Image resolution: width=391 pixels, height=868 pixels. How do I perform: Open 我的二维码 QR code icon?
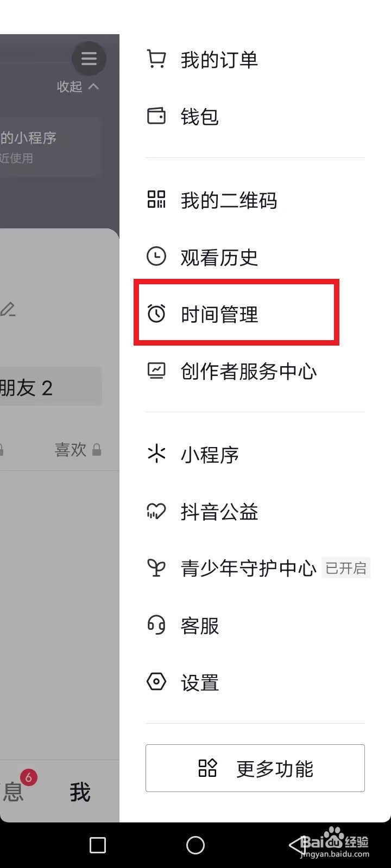point(156,200)
